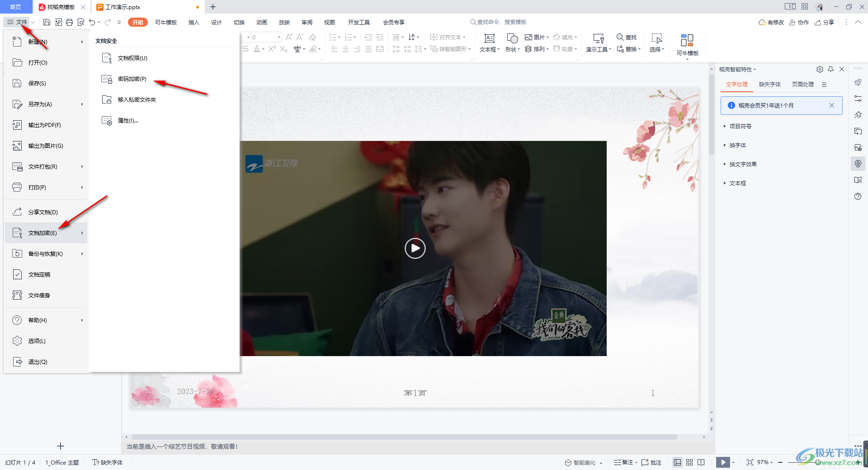This screenshot has height=470, width=868.
Task: Switch to the 页面处理 panel tab
Action: click(802, 85)
